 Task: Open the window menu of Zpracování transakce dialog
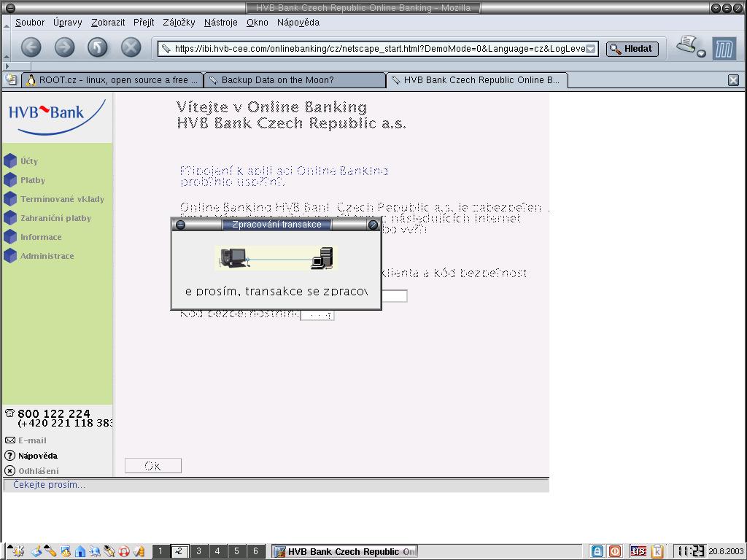pyautogui.click(x=181, y=225)
